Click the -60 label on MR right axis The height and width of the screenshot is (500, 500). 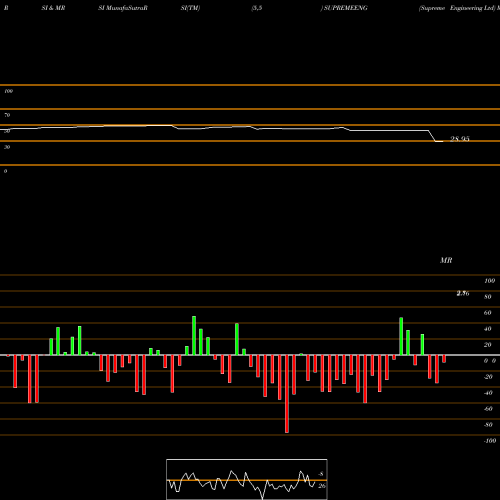click(x=488, y=409)
